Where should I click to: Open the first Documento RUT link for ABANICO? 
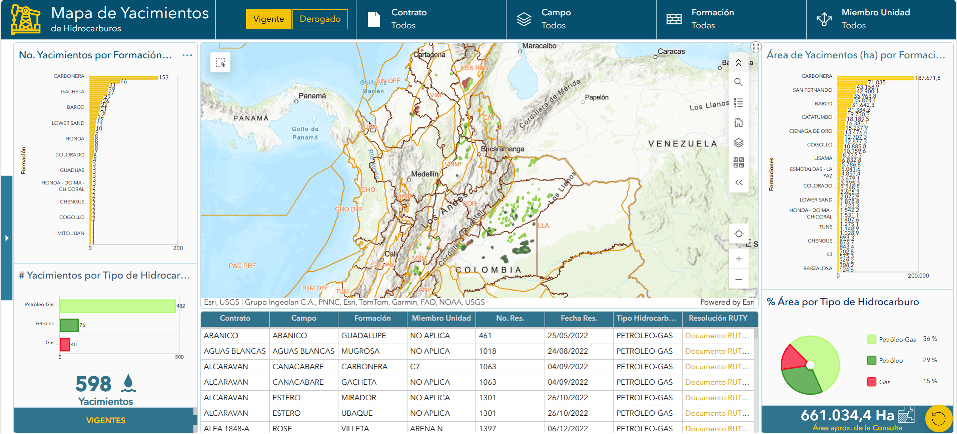717,336
